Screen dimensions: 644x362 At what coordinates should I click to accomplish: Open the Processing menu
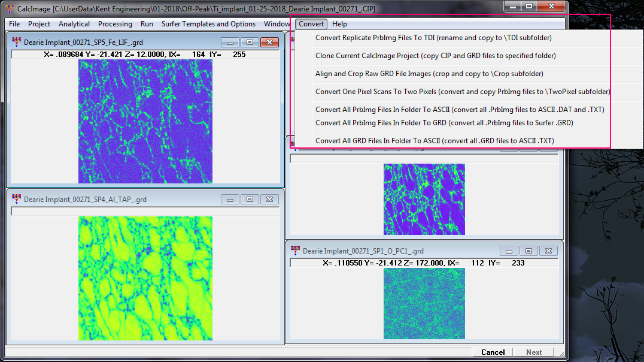pos(115,24)
